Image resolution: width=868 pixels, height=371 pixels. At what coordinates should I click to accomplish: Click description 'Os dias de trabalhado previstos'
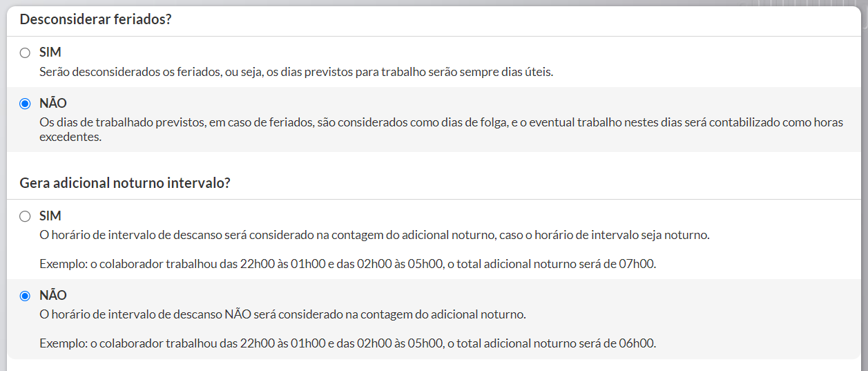click(x=441, y=129)
